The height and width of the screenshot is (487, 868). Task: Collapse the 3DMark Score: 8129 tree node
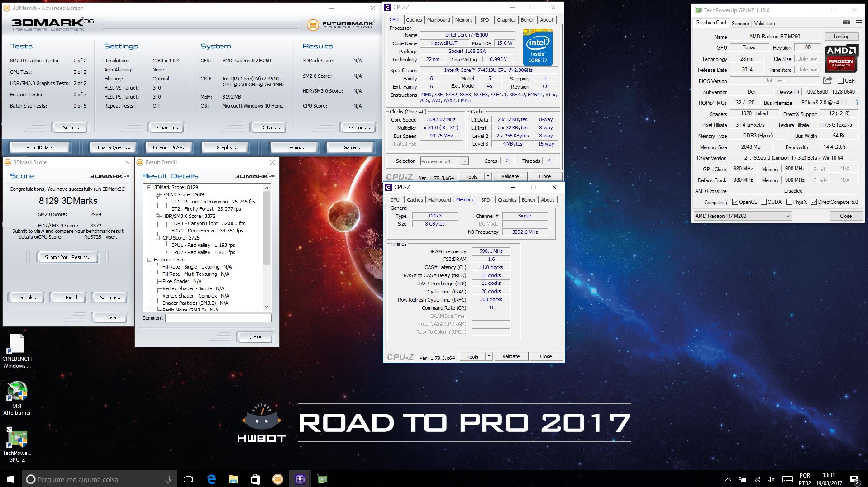click(149, 187)
